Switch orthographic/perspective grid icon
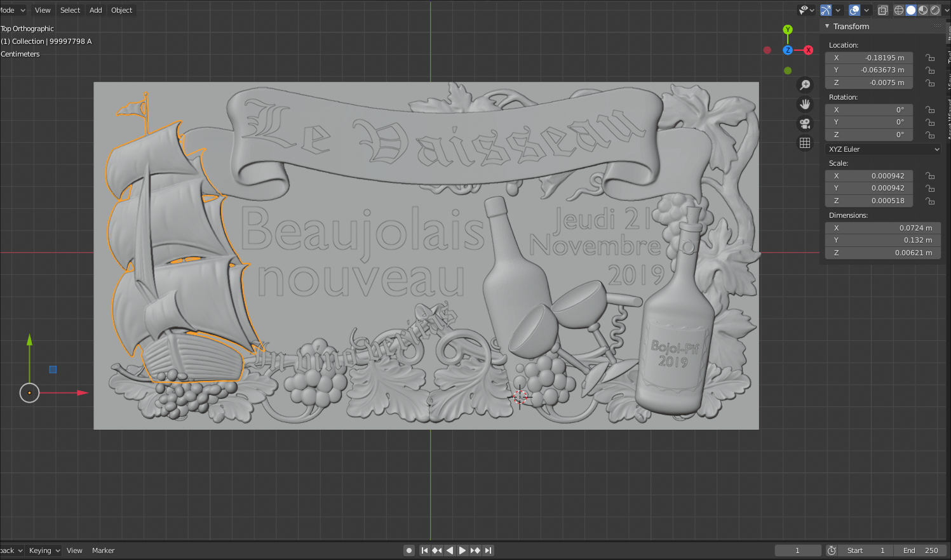This screenshot has height=560, width=951. tap(805, 143)
